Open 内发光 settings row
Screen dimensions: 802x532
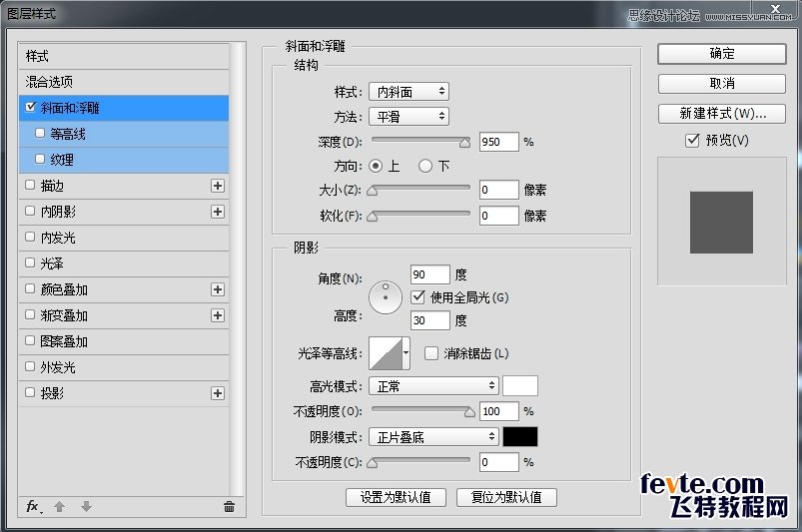pos(124,238)
